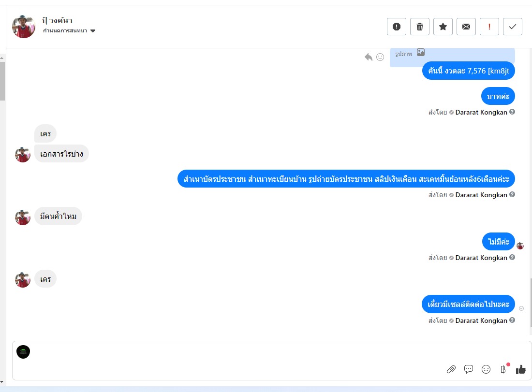Delete conversation using trash icon
Image resolution: width=532 pixels, height=392 pixels.
(420, 27)
